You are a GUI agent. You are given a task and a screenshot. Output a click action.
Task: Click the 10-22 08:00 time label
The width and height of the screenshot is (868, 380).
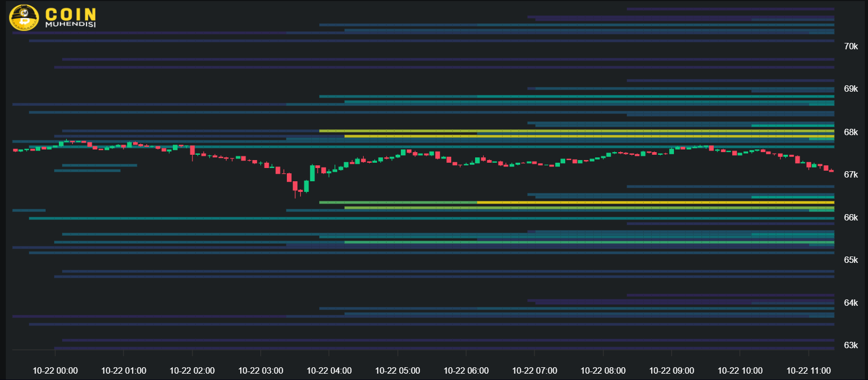[x=603, y=370]
